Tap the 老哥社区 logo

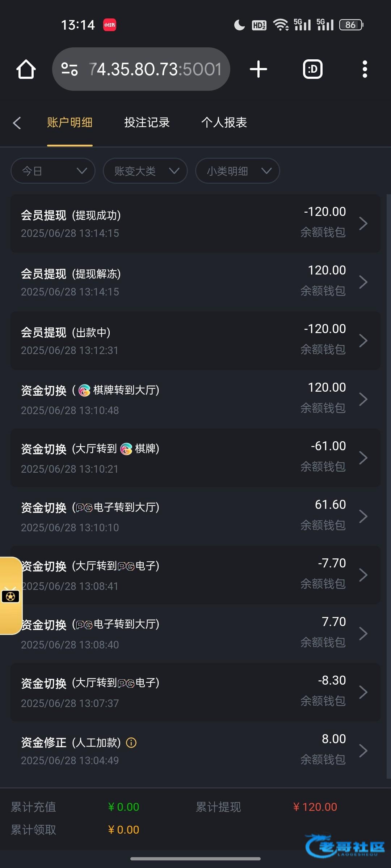345,846
